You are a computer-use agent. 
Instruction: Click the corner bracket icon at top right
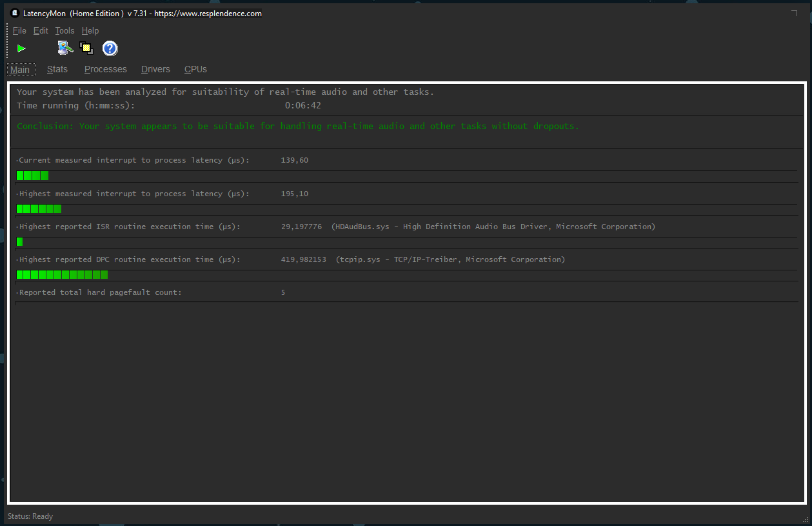coord(794,13)
